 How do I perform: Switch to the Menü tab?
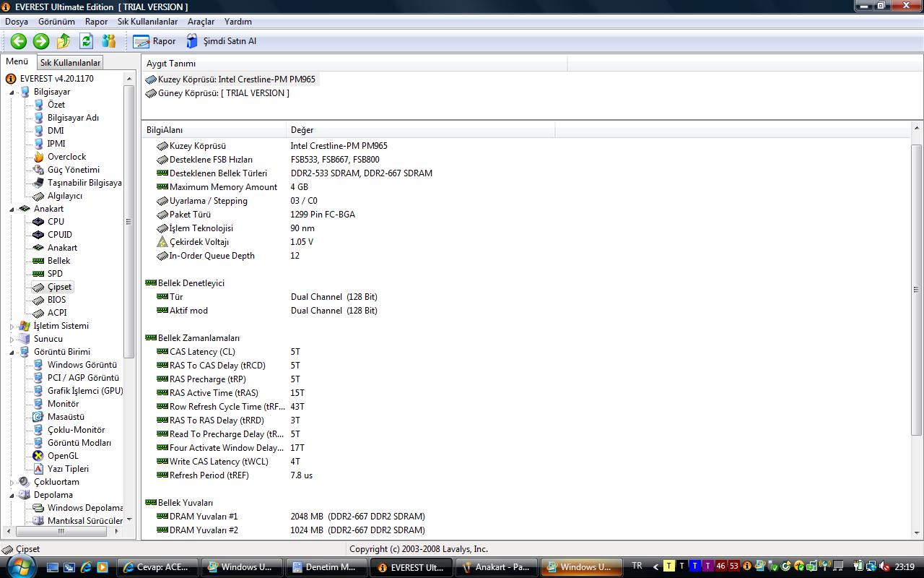pyautogui.click(x=17, y=62)
